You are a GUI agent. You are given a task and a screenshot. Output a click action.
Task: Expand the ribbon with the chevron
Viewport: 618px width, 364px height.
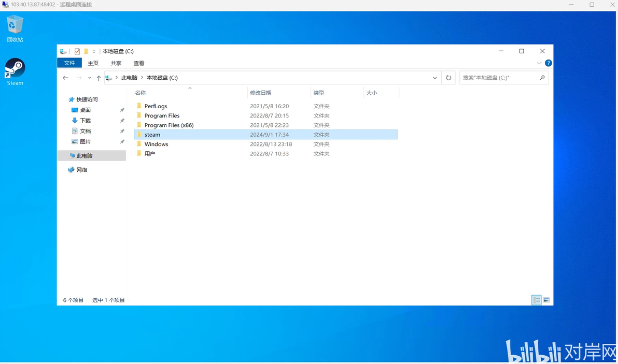pos(539,63)
